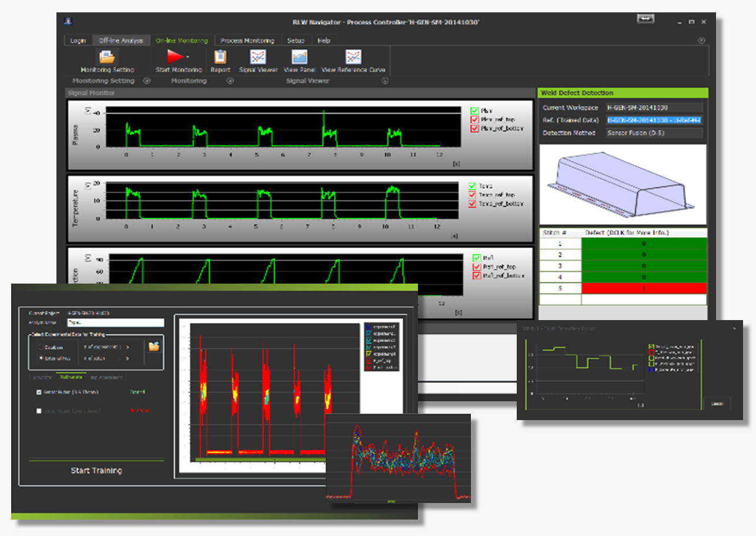Toggle Temp_ref_bottom checkbox
The width and height of the screenshot is (756, 536).
click(473, 204)
